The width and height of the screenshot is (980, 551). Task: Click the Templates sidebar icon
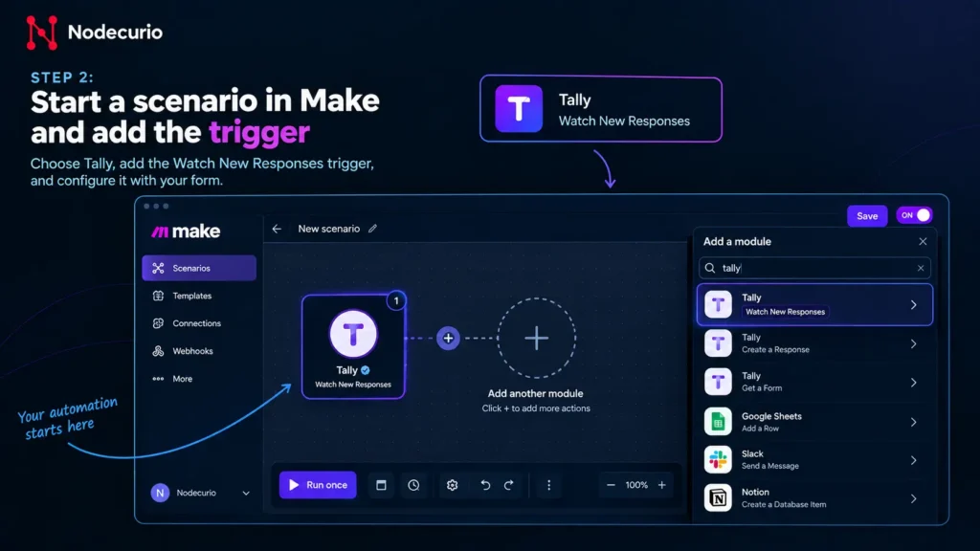coord(158,296)
